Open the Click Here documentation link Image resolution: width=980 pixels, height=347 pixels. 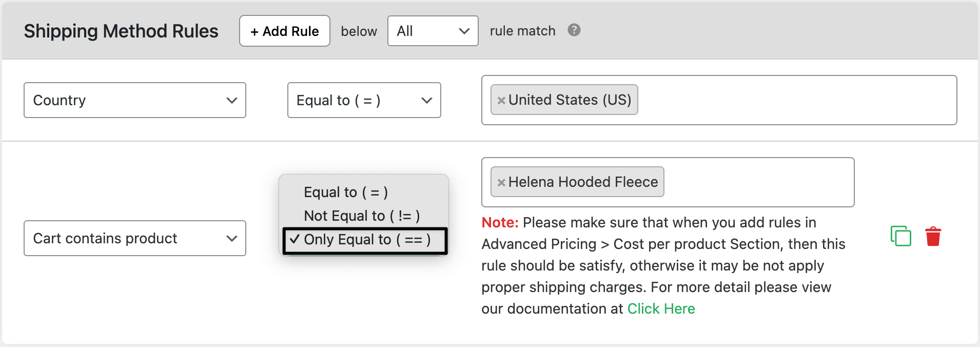pos(661,309)
